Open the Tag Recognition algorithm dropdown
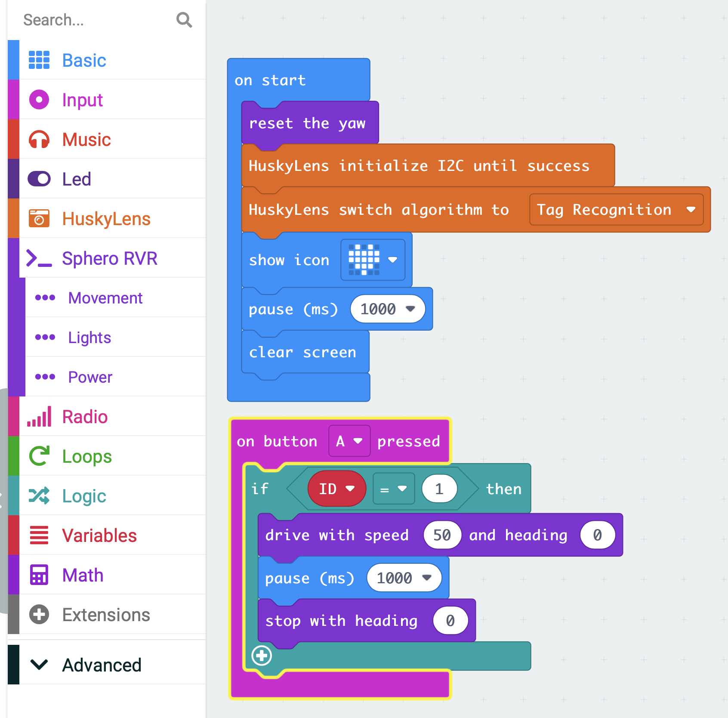The height and width of the screenshot is (718, 728). click(x=616, y=210)
